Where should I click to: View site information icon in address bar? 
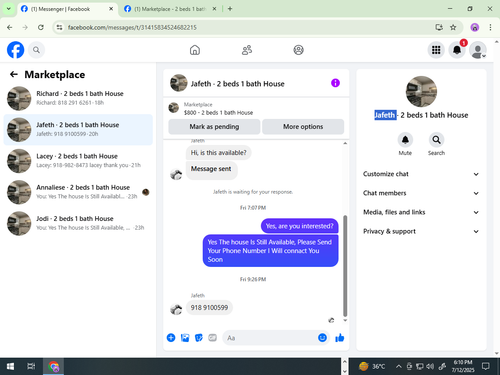pyautogui.click(x=59, y=27)
